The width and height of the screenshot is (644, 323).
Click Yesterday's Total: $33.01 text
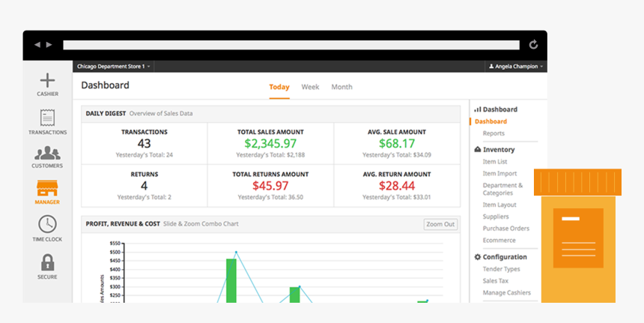[x=397, y=197]
